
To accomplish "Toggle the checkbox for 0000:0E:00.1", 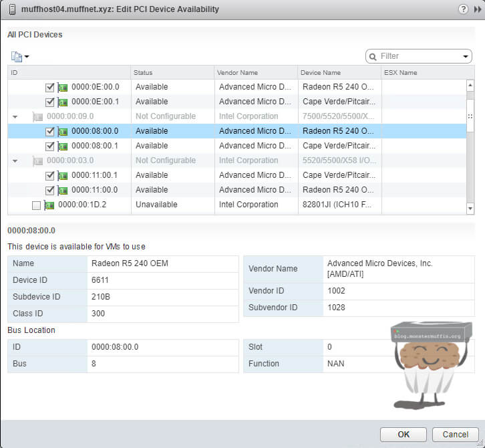I will (49, 102).
